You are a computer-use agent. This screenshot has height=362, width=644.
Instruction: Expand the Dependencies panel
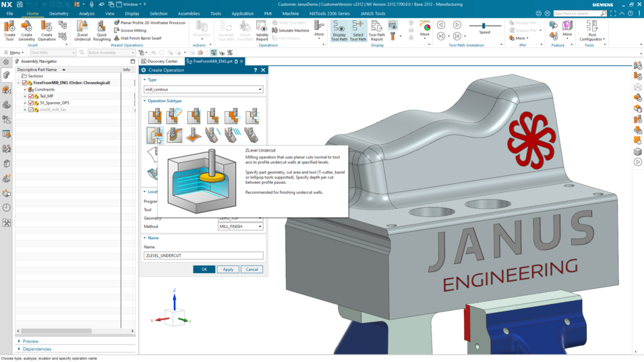[34, 349]
